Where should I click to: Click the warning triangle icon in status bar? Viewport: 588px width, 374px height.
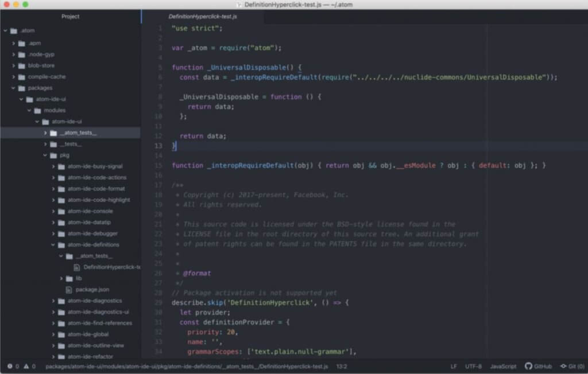[26, 366]
